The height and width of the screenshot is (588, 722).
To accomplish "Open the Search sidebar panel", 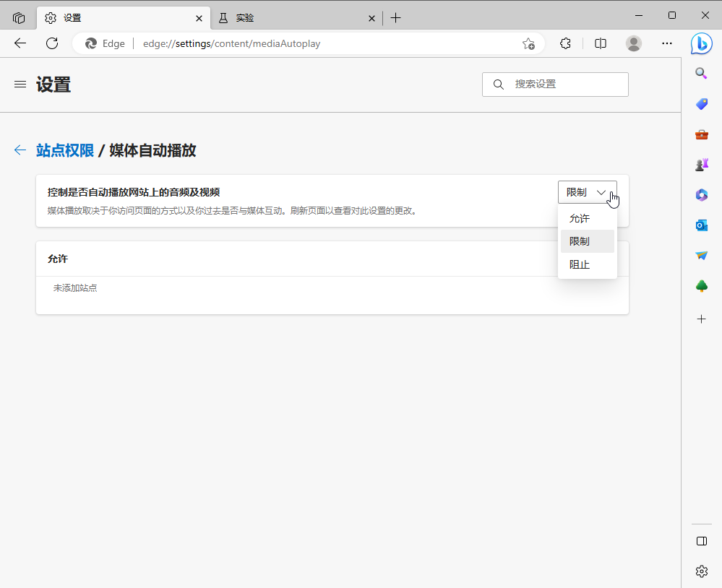I will 700,73.
